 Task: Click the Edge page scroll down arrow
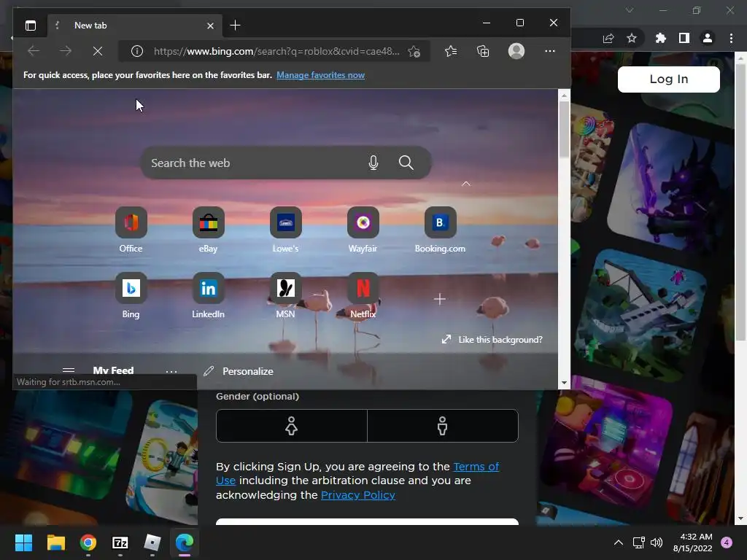(x=564, y=382)
